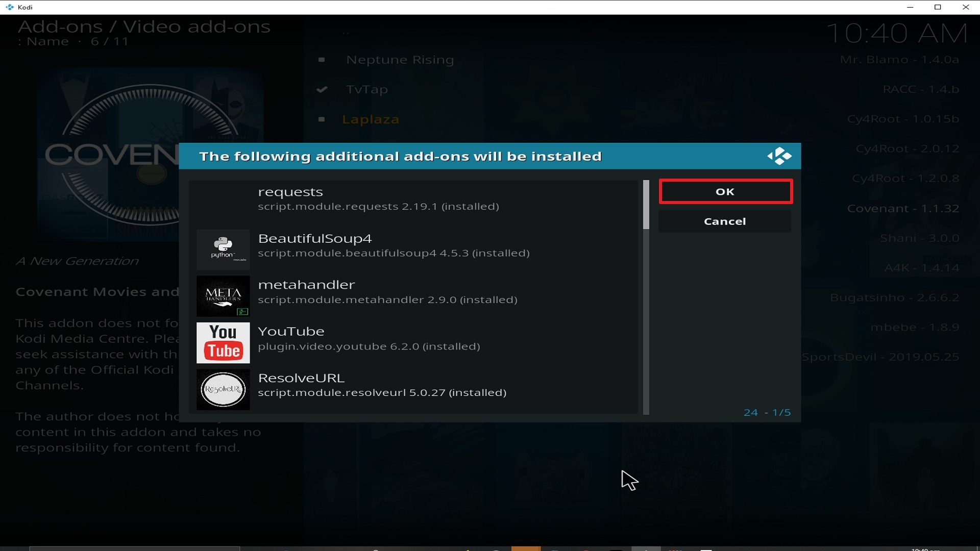Click 'script.module.metahandler 2.9.0 (installed)' text

pyautogui.click(x=387, y=300)
